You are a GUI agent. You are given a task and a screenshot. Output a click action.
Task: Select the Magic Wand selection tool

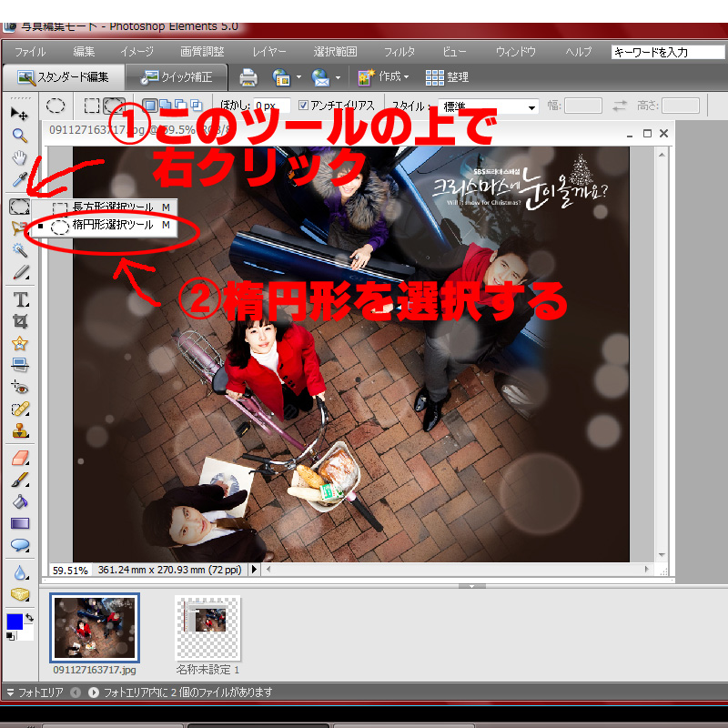[19, 249]
